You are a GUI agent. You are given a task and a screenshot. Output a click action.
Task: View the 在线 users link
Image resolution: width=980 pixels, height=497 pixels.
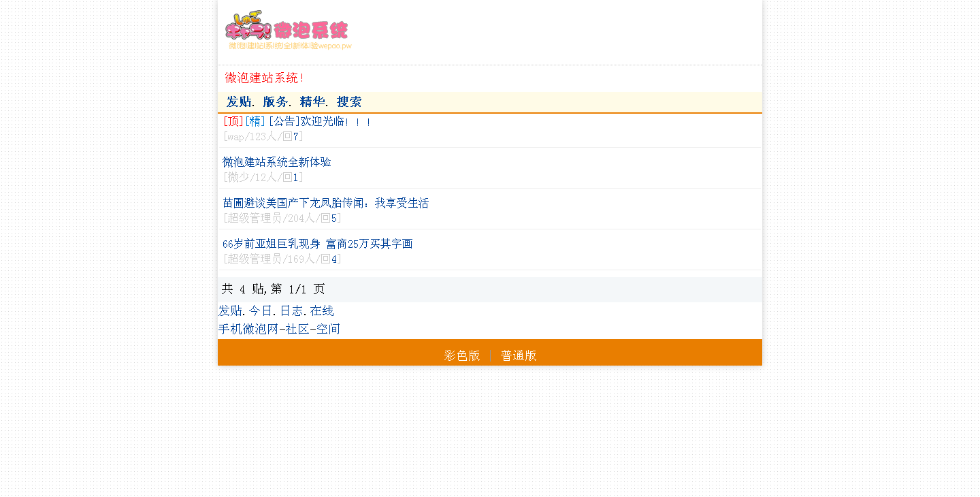[322, 311]
